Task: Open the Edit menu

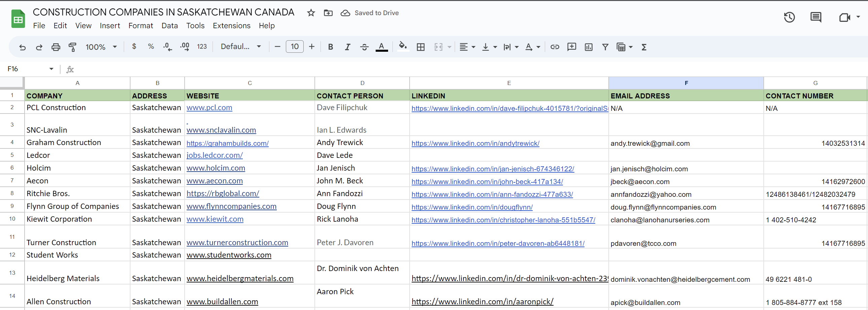Action: click(x=60, y=26)
